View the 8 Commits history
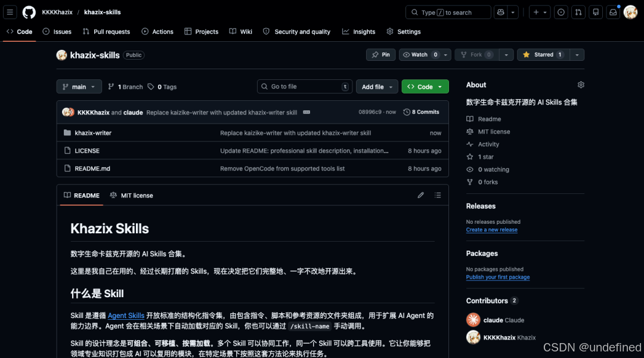 point(421,112)
